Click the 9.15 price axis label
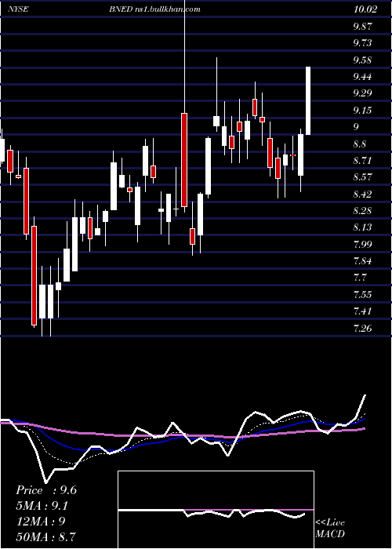 click(x=362, y=111)
